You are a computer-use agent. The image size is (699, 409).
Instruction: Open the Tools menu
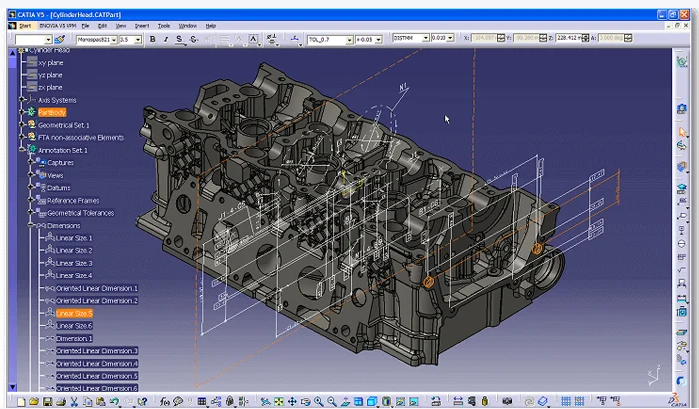pos(163,25)
